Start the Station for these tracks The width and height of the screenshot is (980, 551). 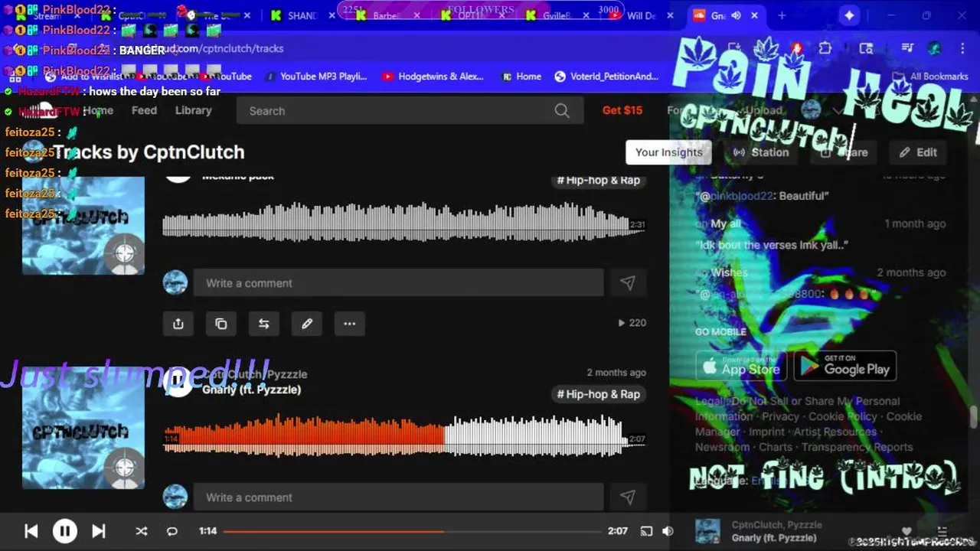[761, 152]
